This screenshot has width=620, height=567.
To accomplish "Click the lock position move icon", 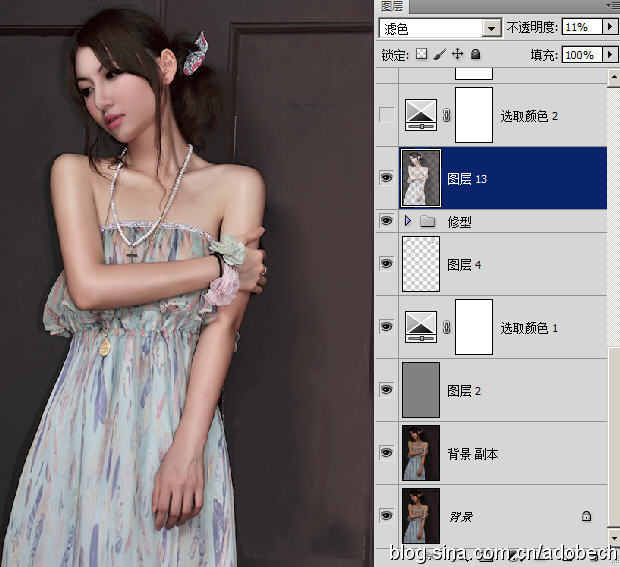I will [457, 54].
